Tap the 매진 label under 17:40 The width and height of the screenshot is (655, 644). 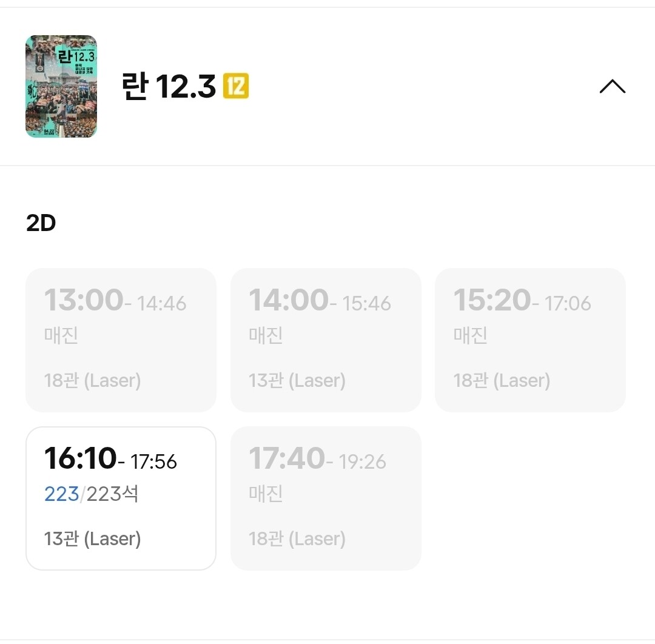[x=266, y=493]
